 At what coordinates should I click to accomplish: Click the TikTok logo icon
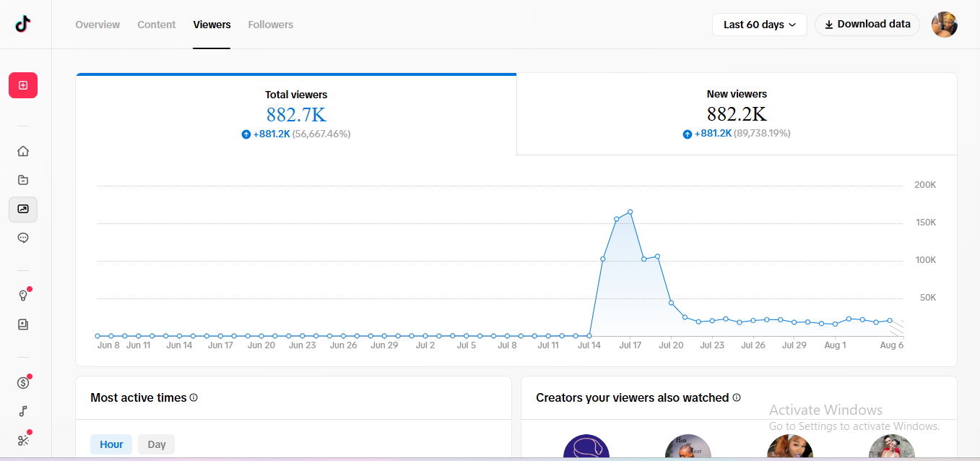[23, 24]
